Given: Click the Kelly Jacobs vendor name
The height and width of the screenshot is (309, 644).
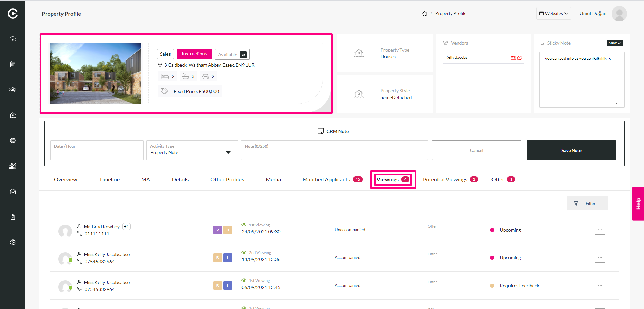Looking at the screenshot, I should [456, 58].
